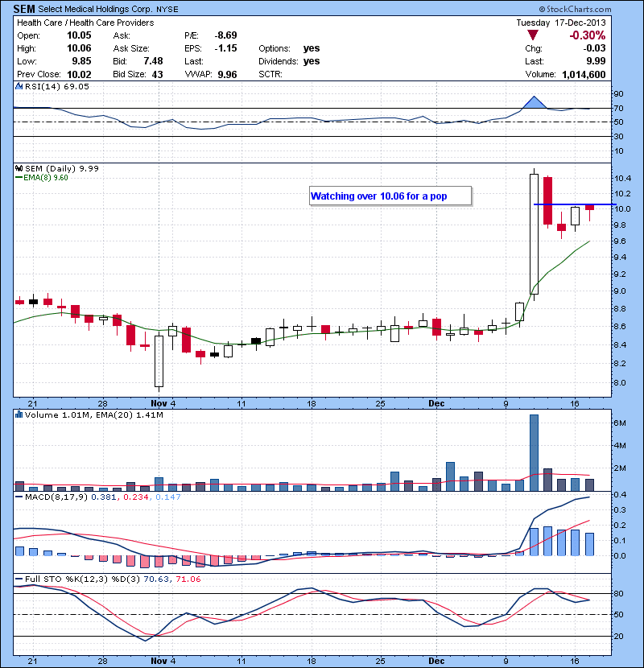Click the Low value 9.85

(81, 61)
